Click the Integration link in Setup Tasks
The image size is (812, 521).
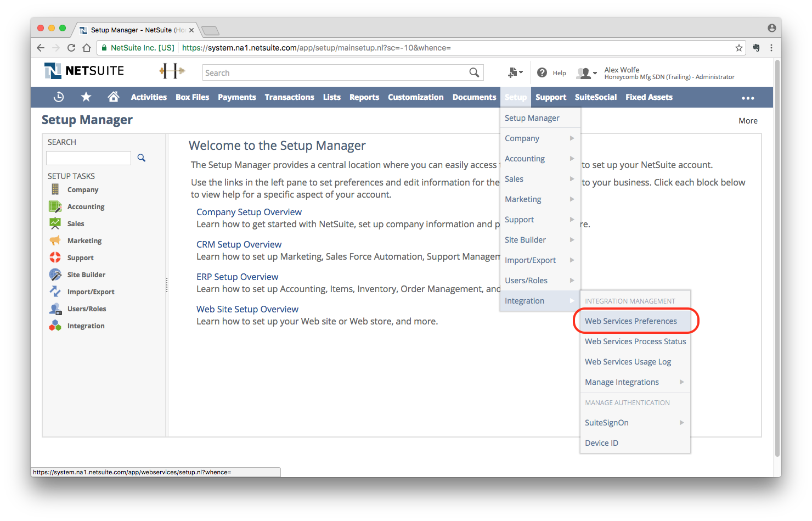[86, 326]
